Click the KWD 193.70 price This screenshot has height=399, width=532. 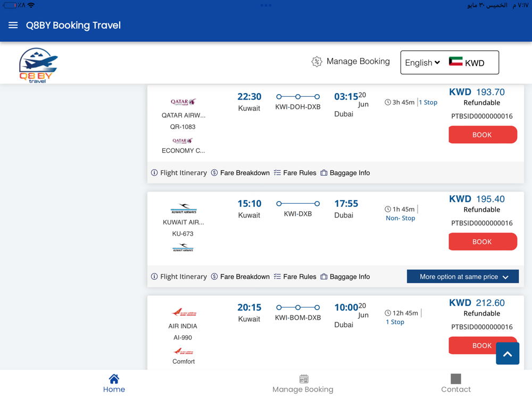[477, 92]
